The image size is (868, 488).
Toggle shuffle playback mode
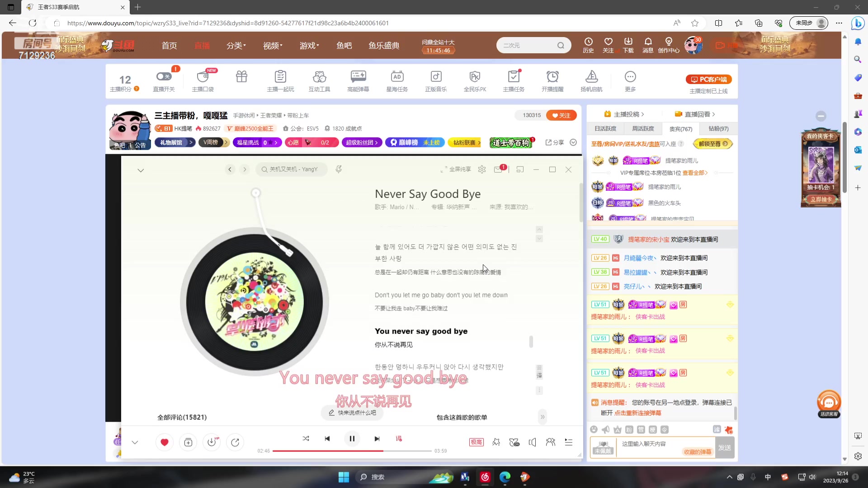(306, 439)
